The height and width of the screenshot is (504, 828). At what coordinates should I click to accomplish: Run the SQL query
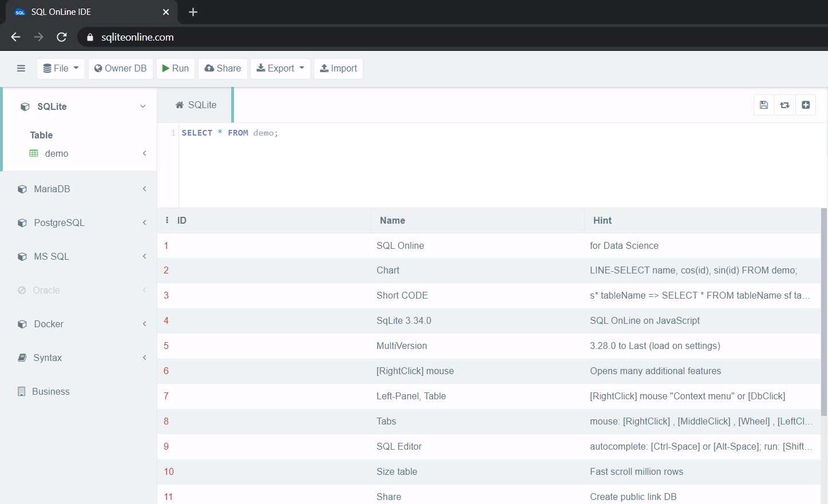[176, 69]
